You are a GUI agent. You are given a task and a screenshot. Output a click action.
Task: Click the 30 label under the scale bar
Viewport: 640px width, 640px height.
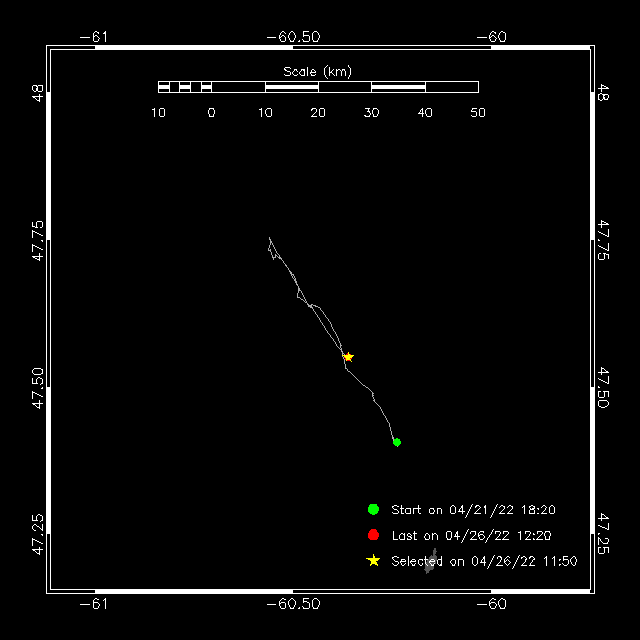371,113
